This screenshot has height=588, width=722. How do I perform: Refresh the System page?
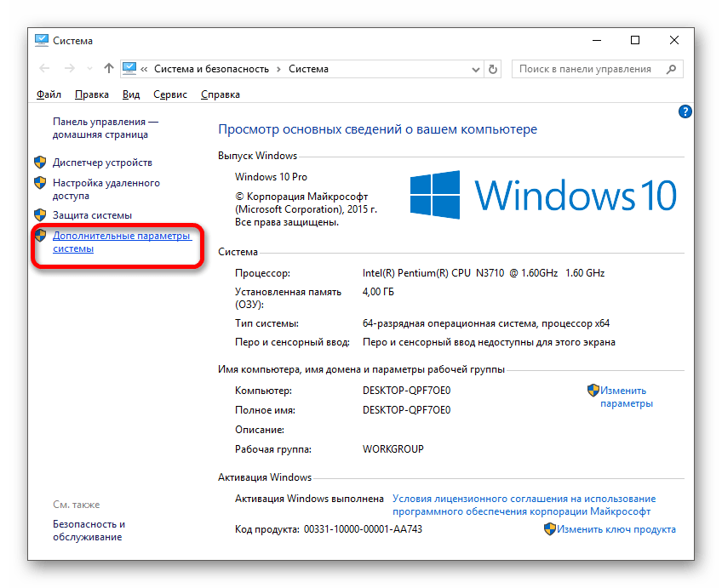pos(493,69)
